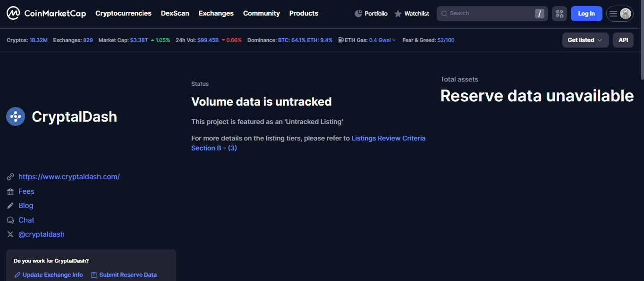Open the Exchanges menu
The image size is (644, 281).
point(216,13)
